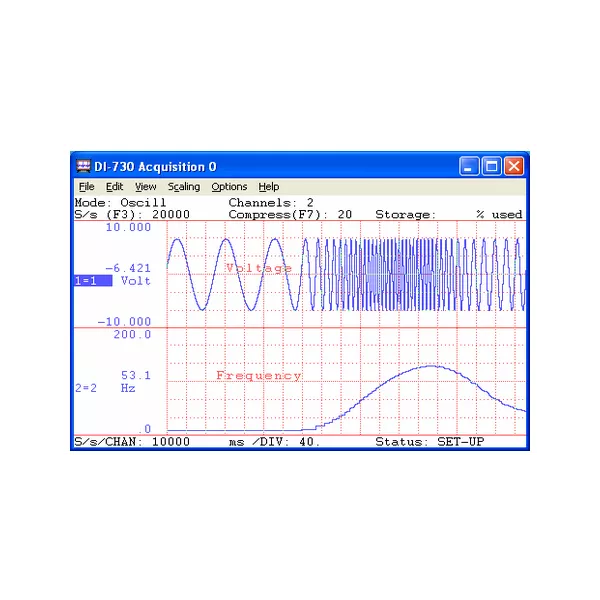Screen dimensions: 600x600
Task: Click the Storage: % used text
Action: click(x=448, y=215)
